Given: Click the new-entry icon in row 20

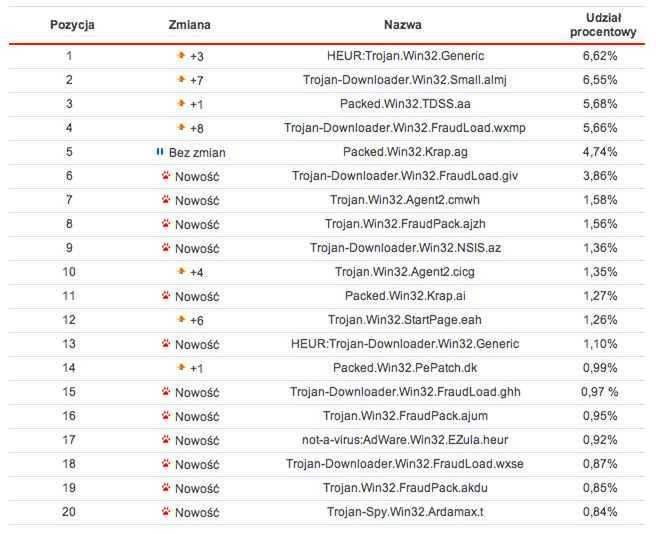Looking at the screenshot, I should coord(165,512).
